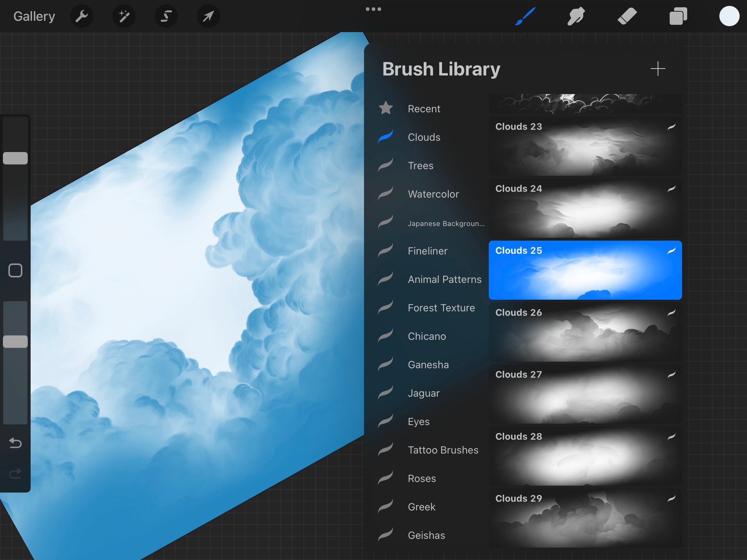
Task: Select the Chicano brush set
Action: point(427,336)
